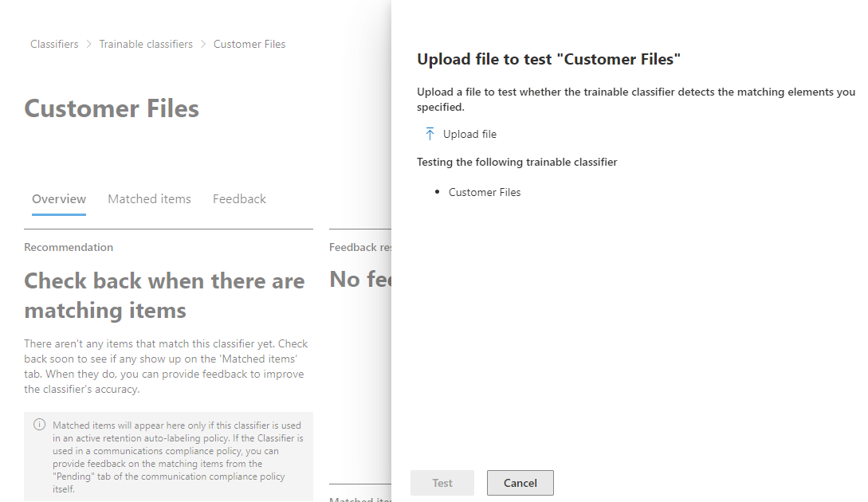Open the Matched items tab
This screenshot has width=868, height=502.
[x=149, y=199]
